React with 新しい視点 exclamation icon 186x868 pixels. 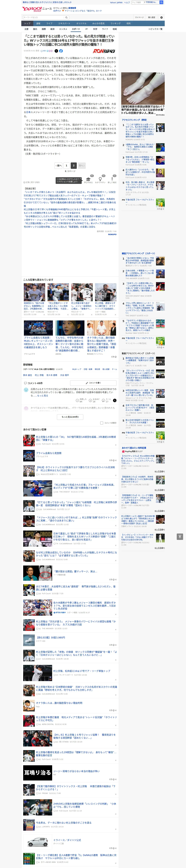pos(112,179)
